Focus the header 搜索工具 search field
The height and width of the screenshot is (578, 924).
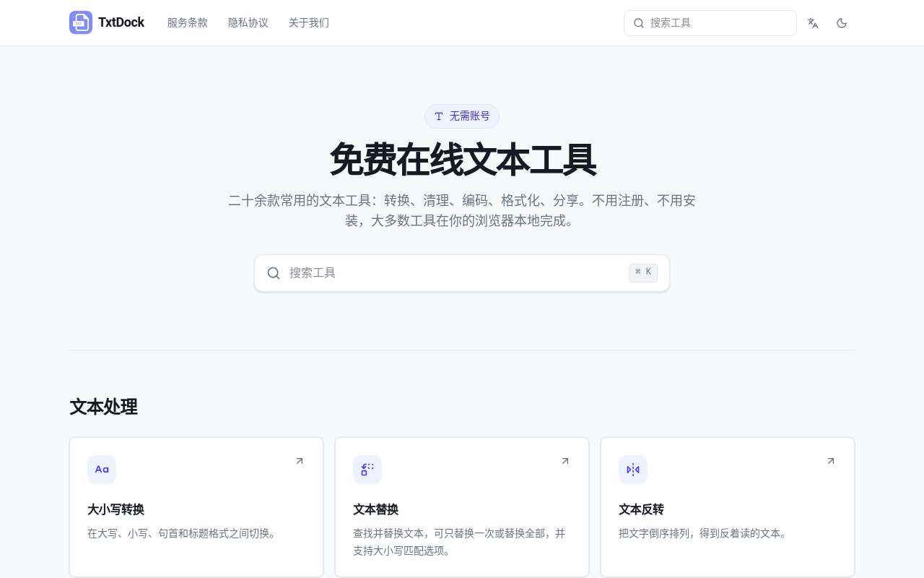tap(710, 23)
